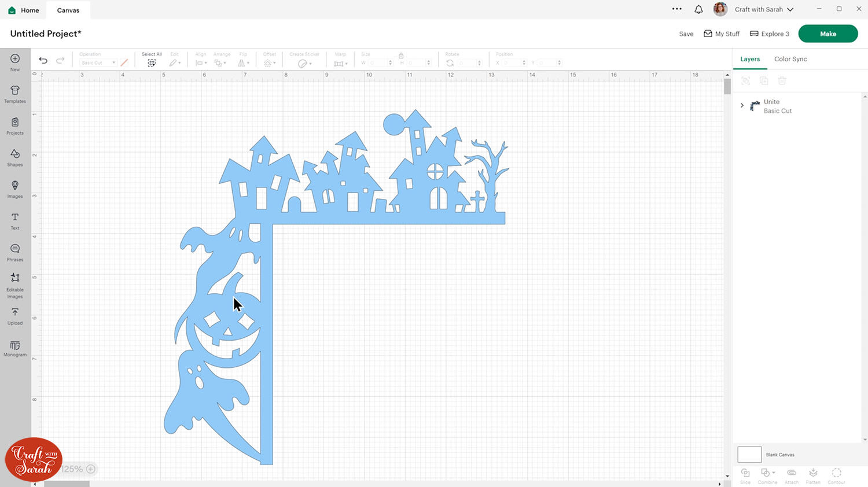This screenshot has height=487, width=868.
Task: Open Editable Images
Action: 15,286
